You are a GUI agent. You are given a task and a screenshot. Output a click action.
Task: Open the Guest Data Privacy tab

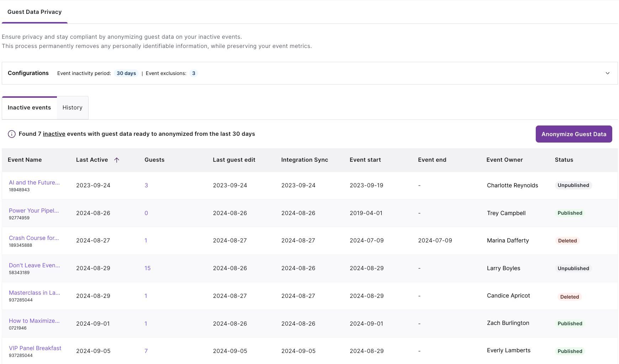tap(35, 12)
